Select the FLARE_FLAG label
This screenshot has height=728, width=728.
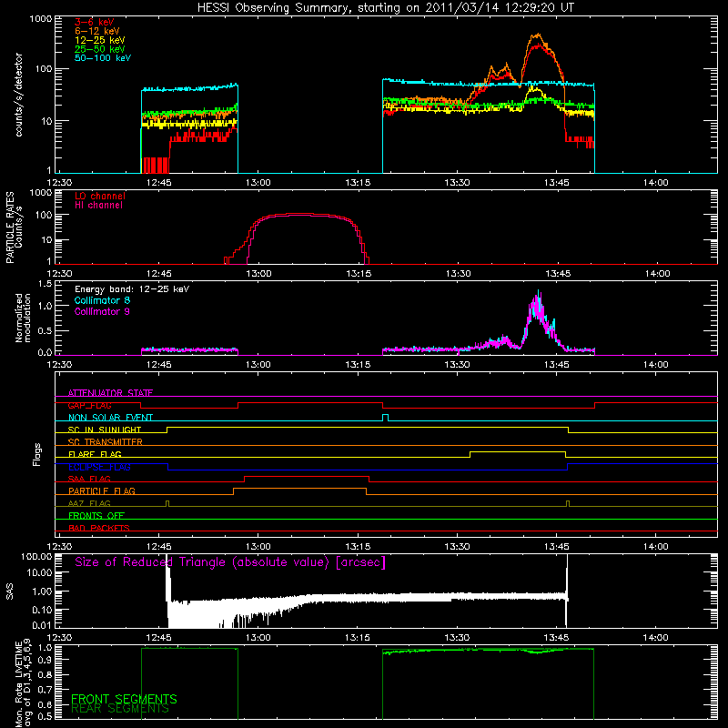click(95, 454)
